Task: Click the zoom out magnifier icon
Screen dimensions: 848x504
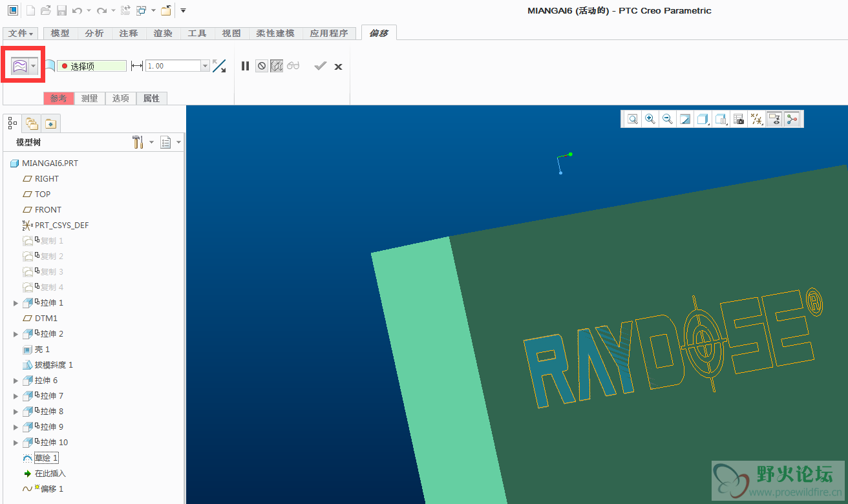Action: (668, 119)
